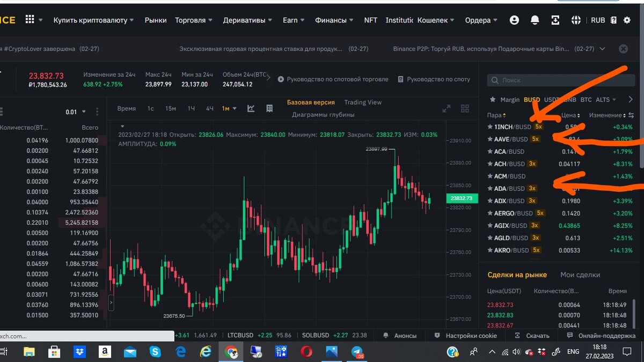Expand the 1м interval dropdown arrow
This screenshot has width=644, height=362.
235,109
